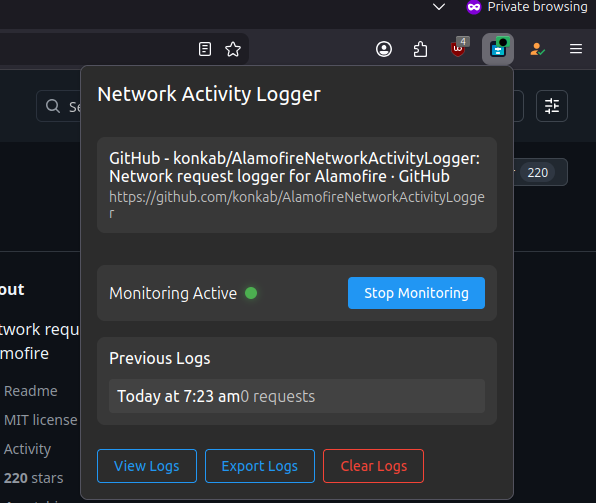Click the github.com URL in the popup

coord(297,205)
